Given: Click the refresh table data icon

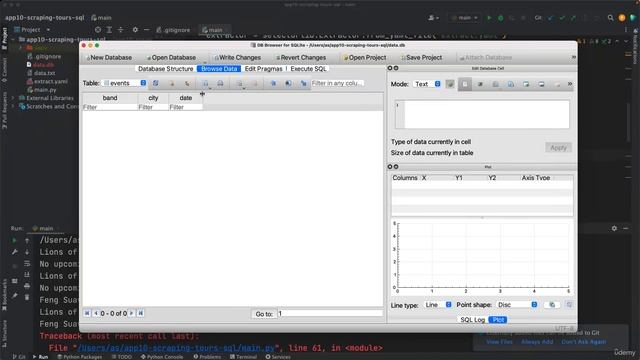Looking at the screenshot, I should click(x=156, y=83).
